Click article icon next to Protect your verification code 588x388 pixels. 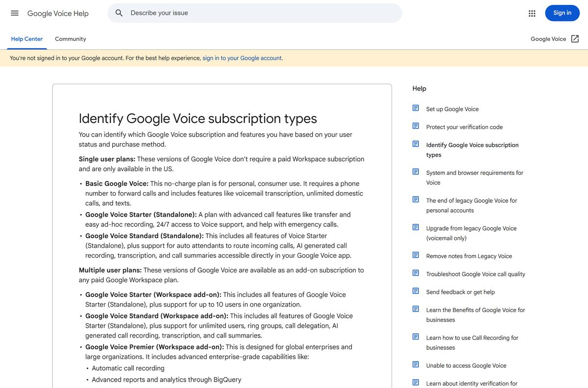(416, 126)
